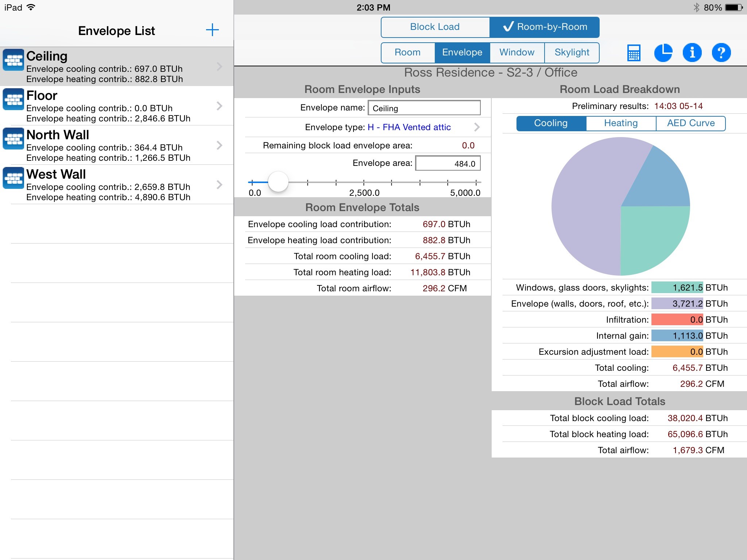This screenshot has width=747, height=560.
Task: Open the pie chart results icon
Action: 663,52
